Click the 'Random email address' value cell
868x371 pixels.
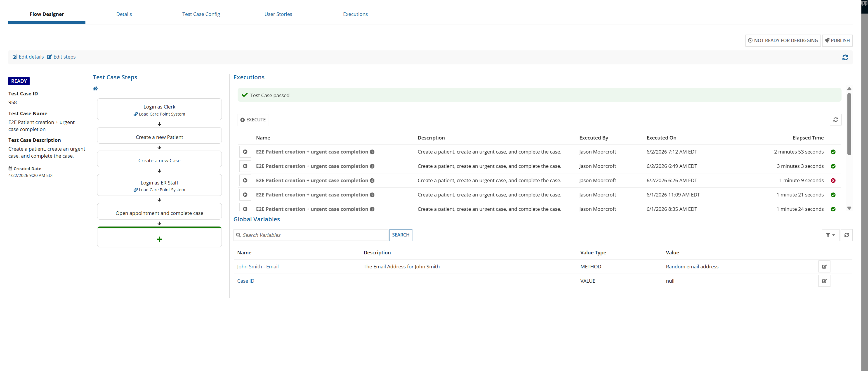tap(692, 267)
